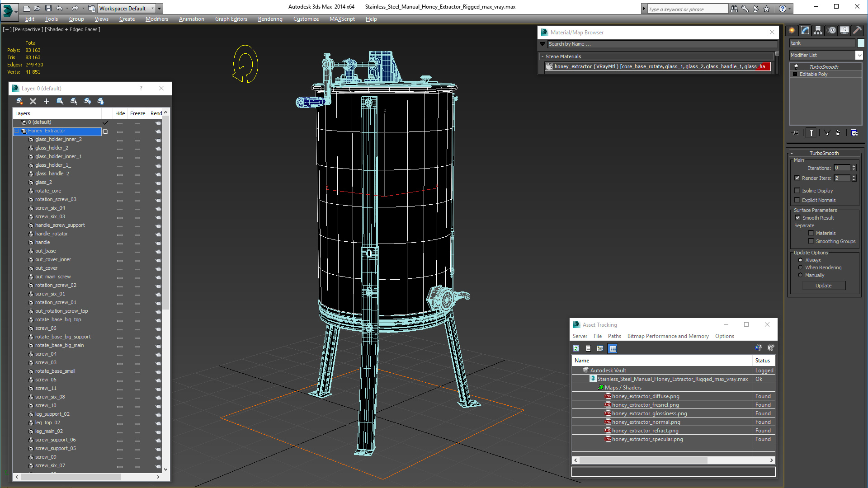
Task: Expand the Editable Poly stack entry
Action: point(795,74)
